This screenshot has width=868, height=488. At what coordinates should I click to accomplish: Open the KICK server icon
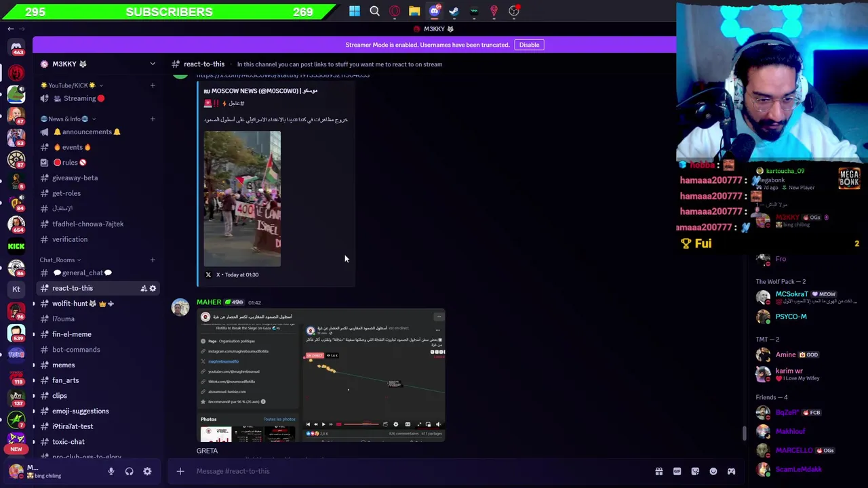[16, 247]
